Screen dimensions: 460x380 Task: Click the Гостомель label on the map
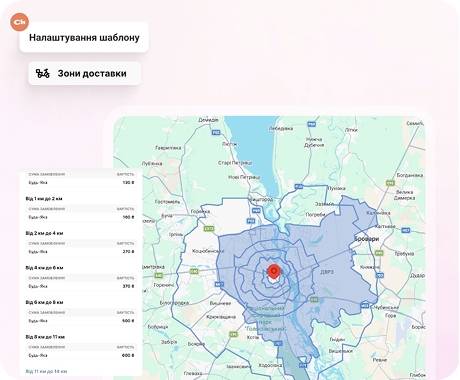167,202
